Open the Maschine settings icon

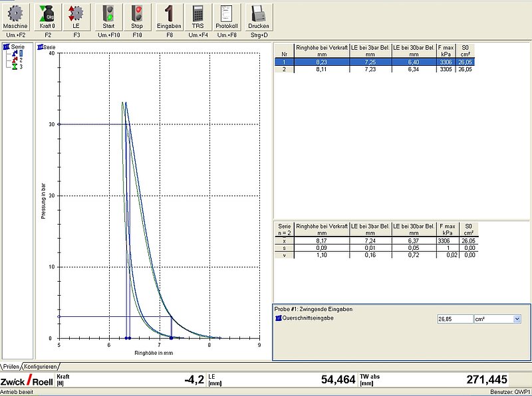[x=15, y=17]
